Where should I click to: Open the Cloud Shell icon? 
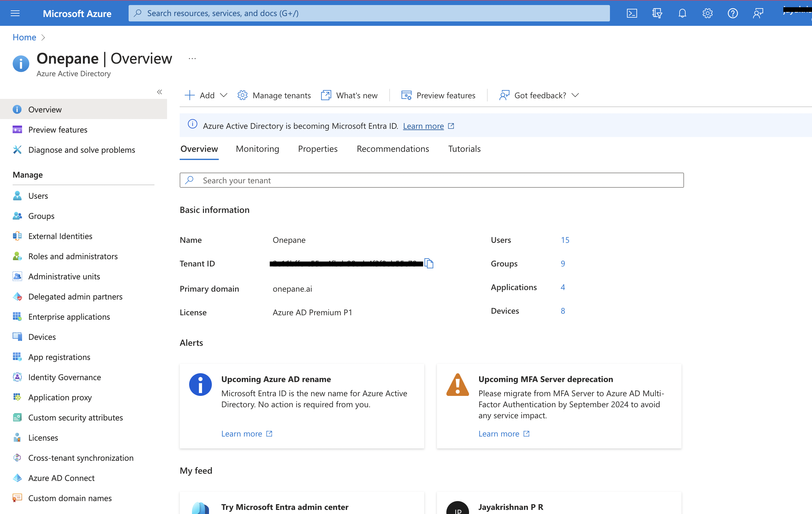click(632, 13)
